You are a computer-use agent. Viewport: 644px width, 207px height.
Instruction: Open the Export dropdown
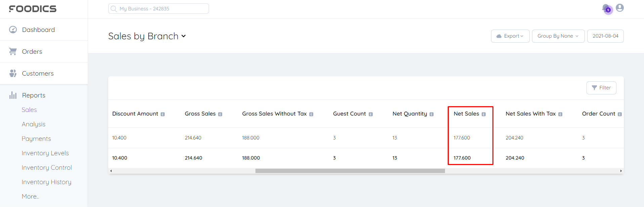coord(510,36)
